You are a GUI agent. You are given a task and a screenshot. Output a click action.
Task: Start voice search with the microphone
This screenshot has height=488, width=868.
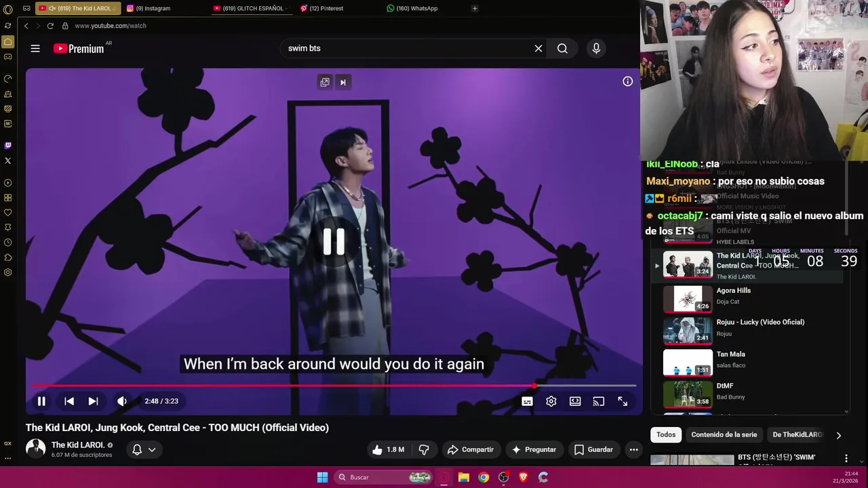coord(596,48)
